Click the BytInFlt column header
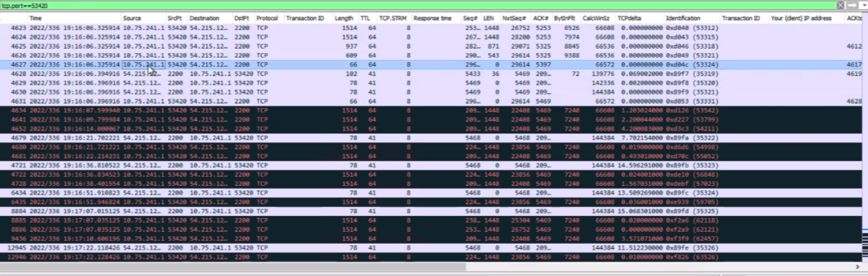Image resolution: width=868 pixels, height=276 pixels. pos(567,18)
